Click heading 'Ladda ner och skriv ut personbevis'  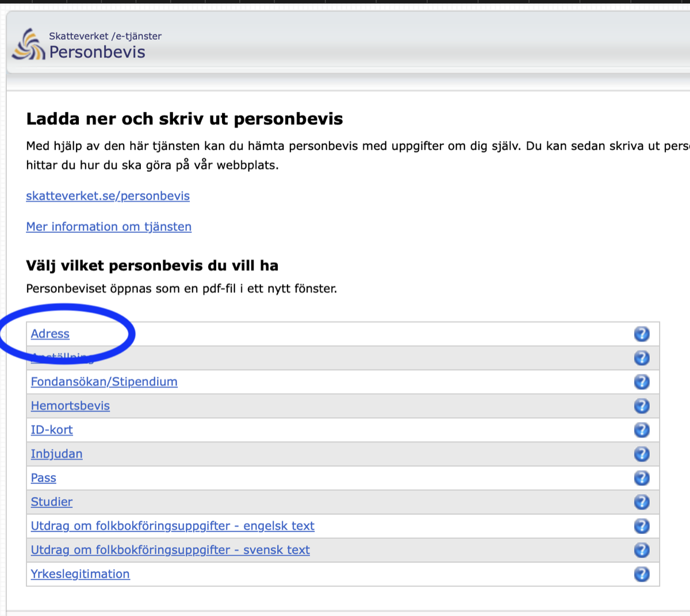pyautogui.click(x=185, y=119)
